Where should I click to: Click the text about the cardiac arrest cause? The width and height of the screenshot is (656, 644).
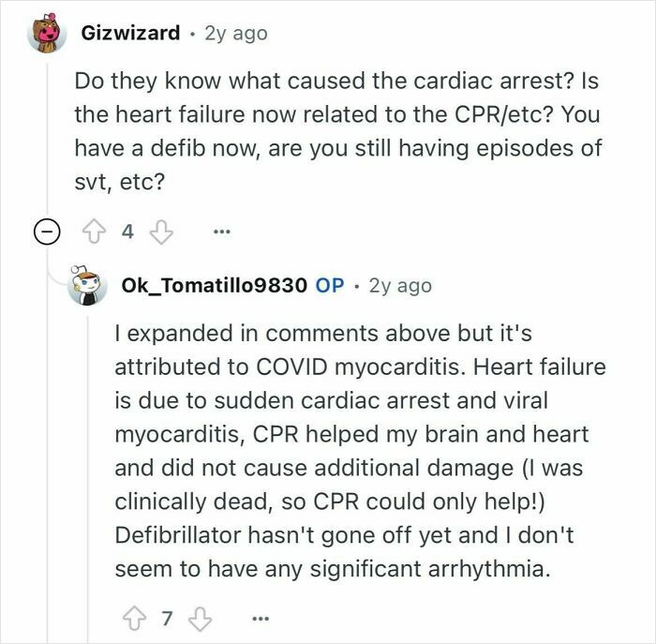pos(338,131)
